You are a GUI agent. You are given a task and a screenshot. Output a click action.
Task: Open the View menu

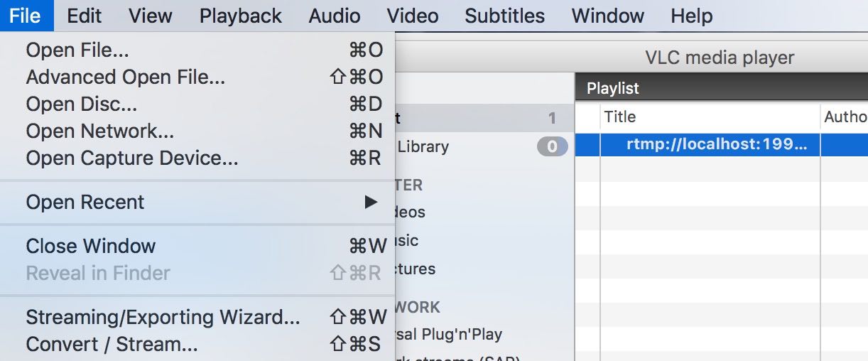coord(151,16)
